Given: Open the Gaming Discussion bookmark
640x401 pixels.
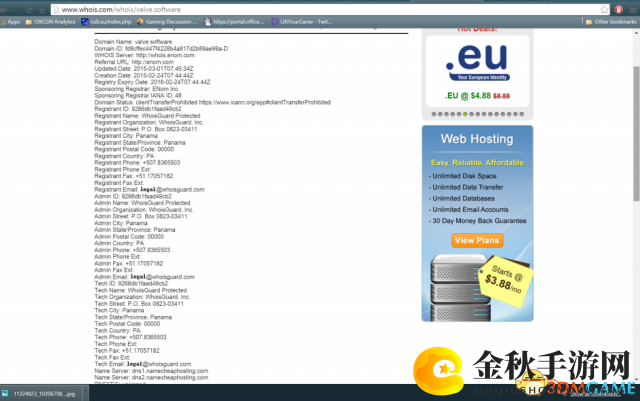Looking at the screenshot, I should tap(167, 22).
